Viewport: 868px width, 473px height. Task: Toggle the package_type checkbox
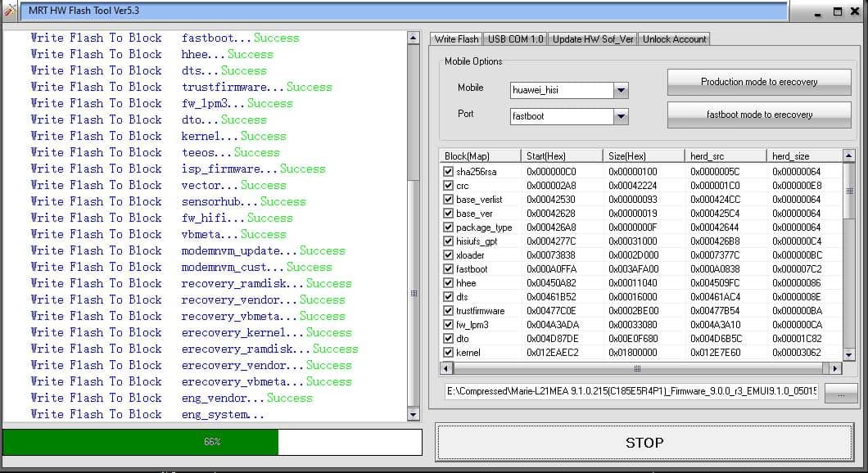[x=449, y=227]
